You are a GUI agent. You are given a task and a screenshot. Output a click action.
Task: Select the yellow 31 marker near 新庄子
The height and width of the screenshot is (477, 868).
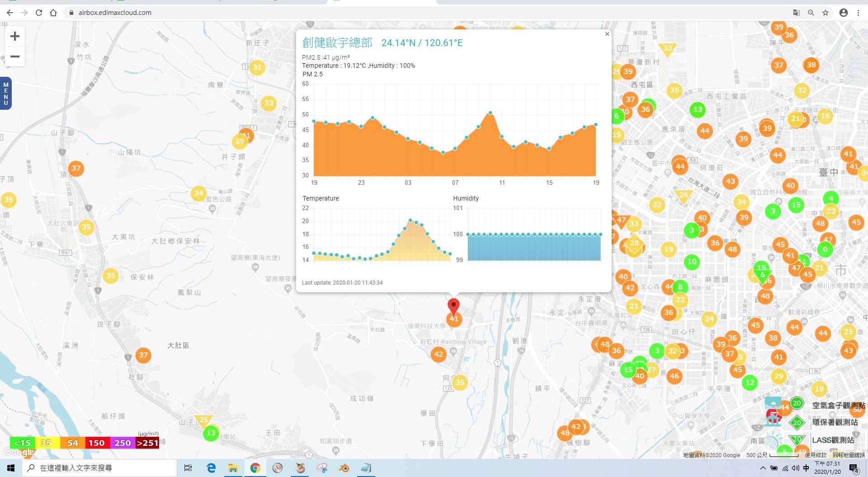tap(257, 67)
